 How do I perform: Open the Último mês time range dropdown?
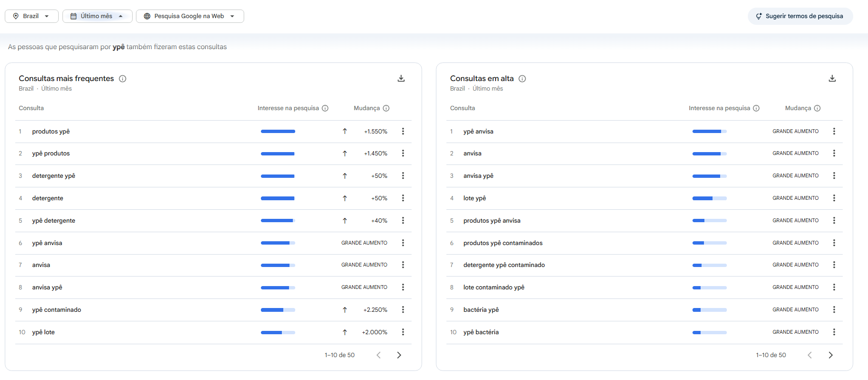click(97, 16)
